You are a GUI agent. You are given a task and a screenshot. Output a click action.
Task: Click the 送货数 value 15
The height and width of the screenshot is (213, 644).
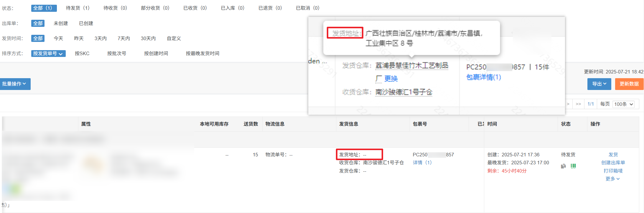(x=255, y=155)
